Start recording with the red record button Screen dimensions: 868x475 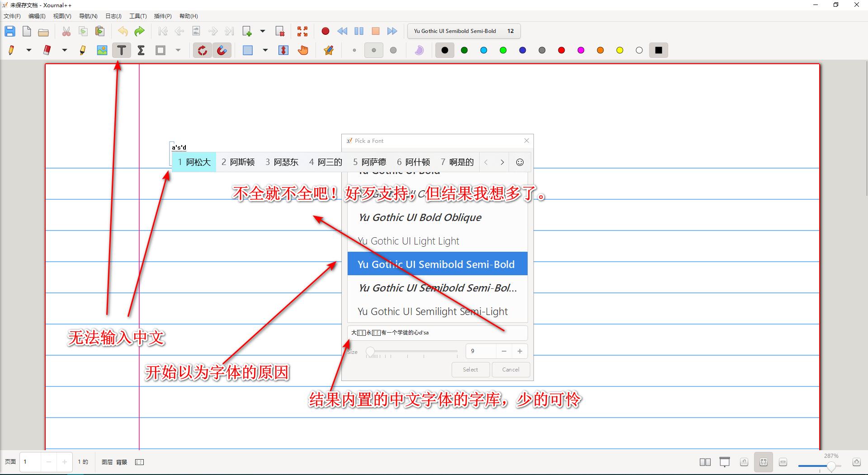click(325, 31)
